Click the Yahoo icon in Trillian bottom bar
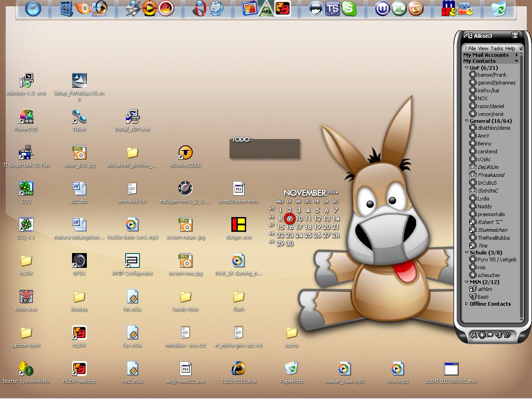 tap(507, 335)
